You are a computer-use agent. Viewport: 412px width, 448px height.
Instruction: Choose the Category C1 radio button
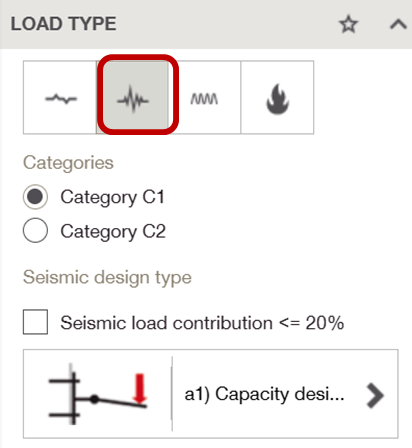pyautogui.click(x=35, y=197)
